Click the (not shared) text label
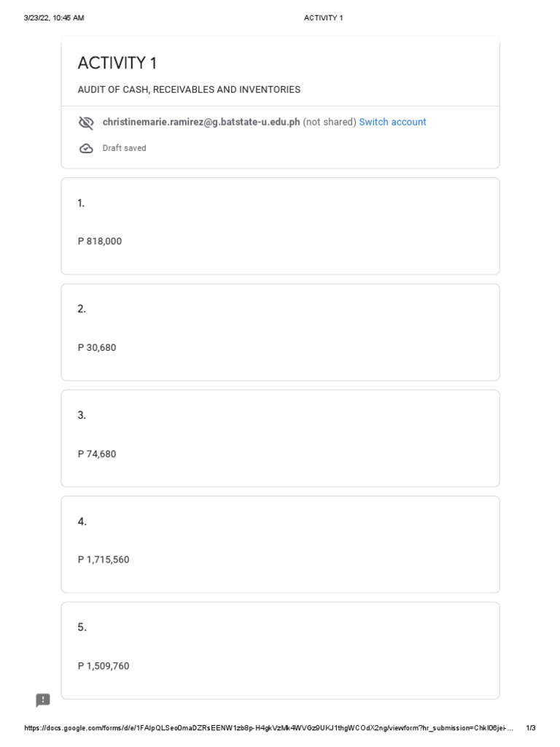 (330, 122)
